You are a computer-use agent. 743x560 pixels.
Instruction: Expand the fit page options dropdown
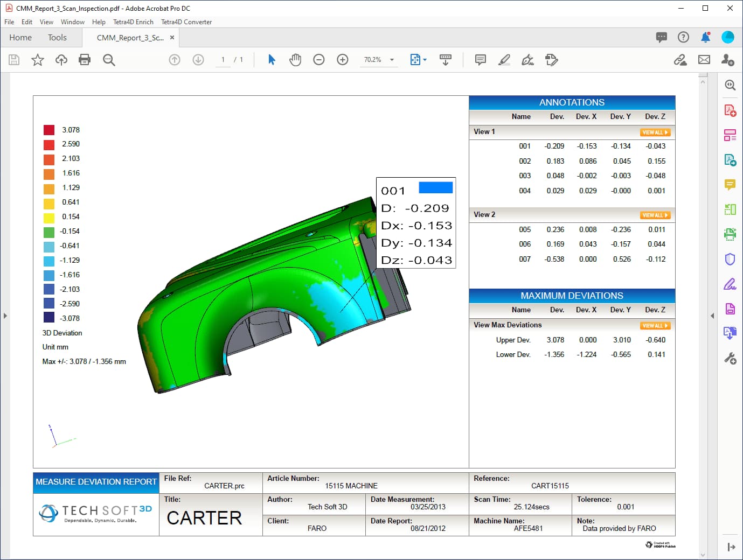coord(425,60)
